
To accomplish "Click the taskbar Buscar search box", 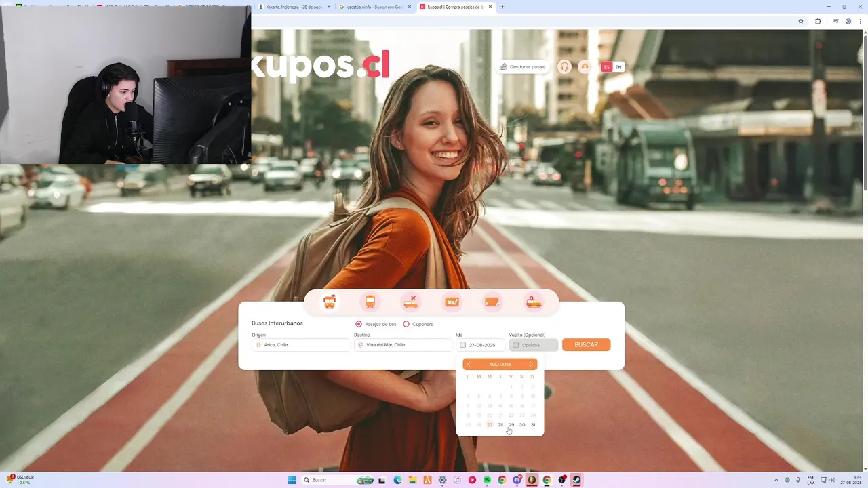I will tap(337, 480).
